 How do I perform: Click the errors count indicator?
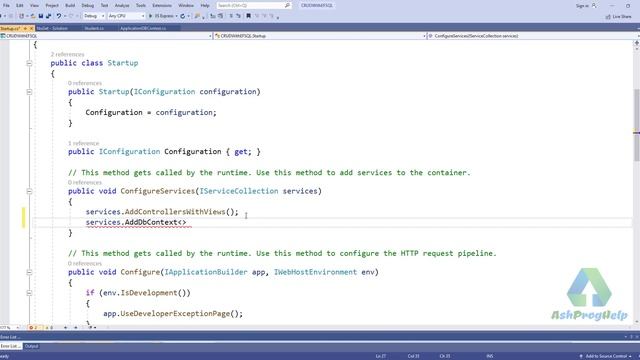pos(33,327)
